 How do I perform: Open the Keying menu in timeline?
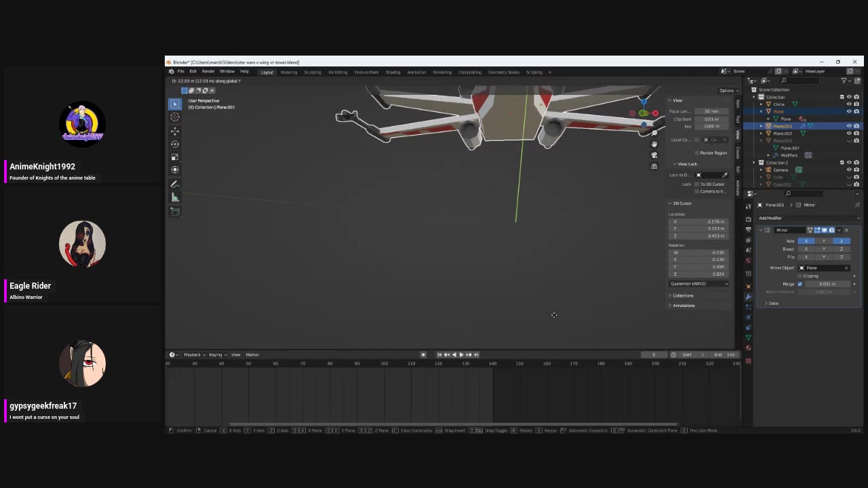coord(216,354)
